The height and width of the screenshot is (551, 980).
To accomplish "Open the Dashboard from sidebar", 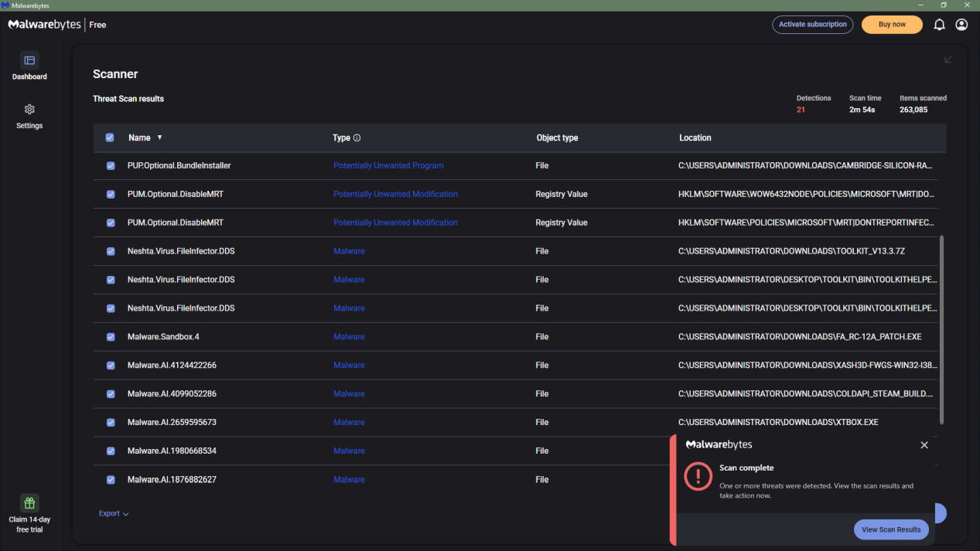I will (29, 66).
